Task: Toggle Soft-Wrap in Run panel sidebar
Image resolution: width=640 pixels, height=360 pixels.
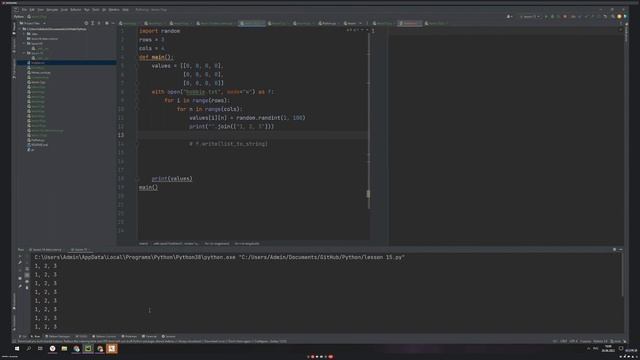Action: (27, 269)
